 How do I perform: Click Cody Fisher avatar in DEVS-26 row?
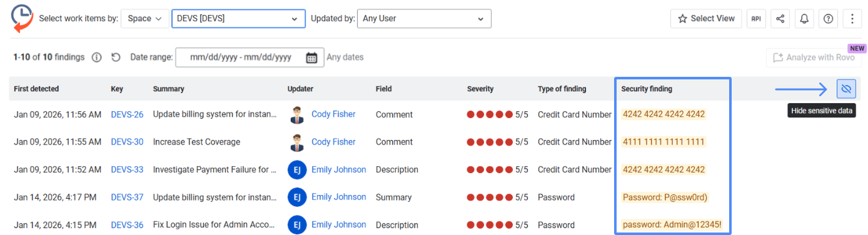pyautogui.click(x=296, y=114)
